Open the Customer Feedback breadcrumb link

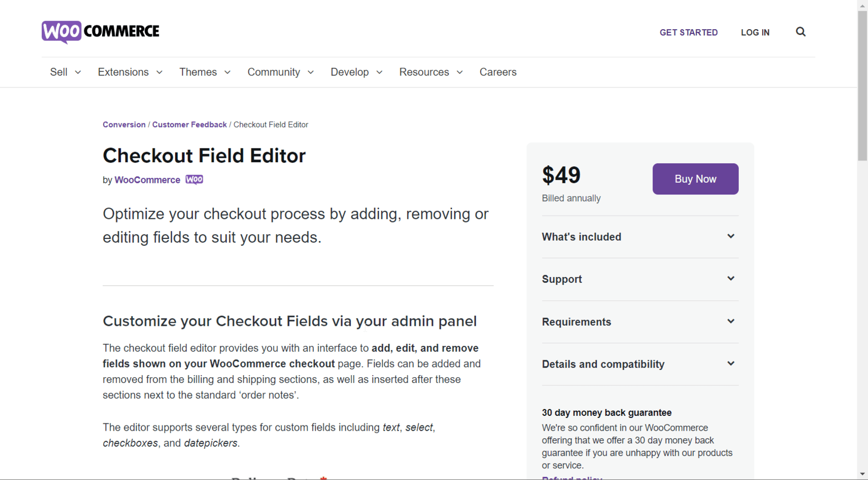(x=189, y=125)
